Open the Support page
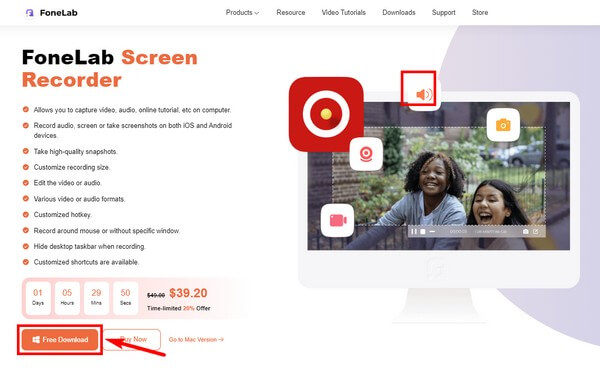This screenshot has height=371, width=600. click(443, 13)
